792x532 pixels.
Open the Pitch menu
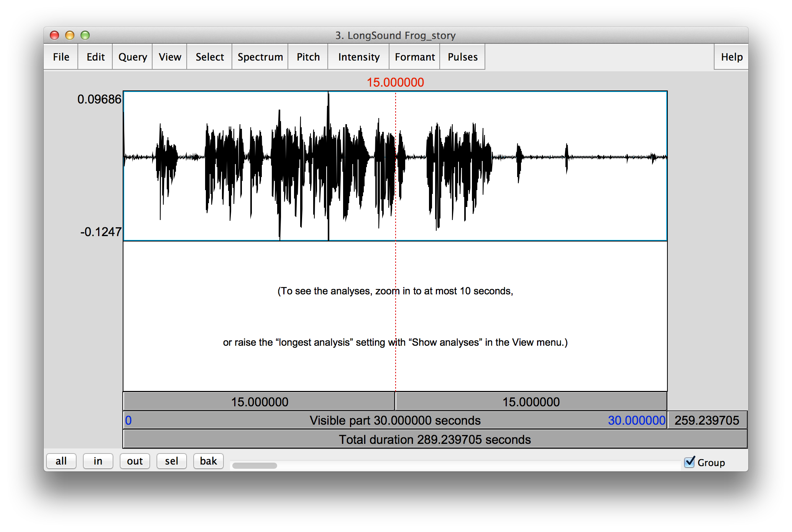[x=308, y=57]
